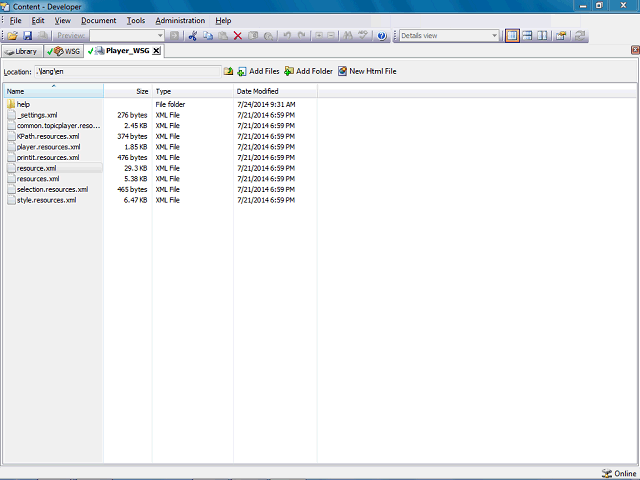Select the horizontal split layout toggle
This screenshot has height=480, width=640.
pyautogui.click(x=527, y=36)
